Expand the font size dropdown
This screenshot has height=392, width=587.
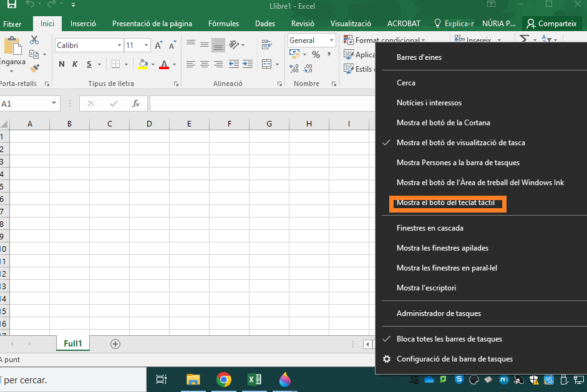[146, 45]
